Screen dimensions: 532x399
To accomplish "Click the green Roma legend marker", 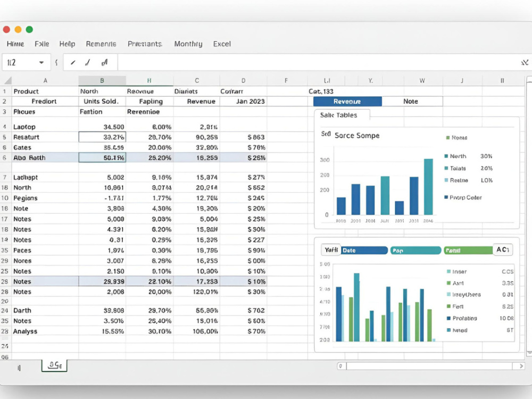I will (448, 138).
